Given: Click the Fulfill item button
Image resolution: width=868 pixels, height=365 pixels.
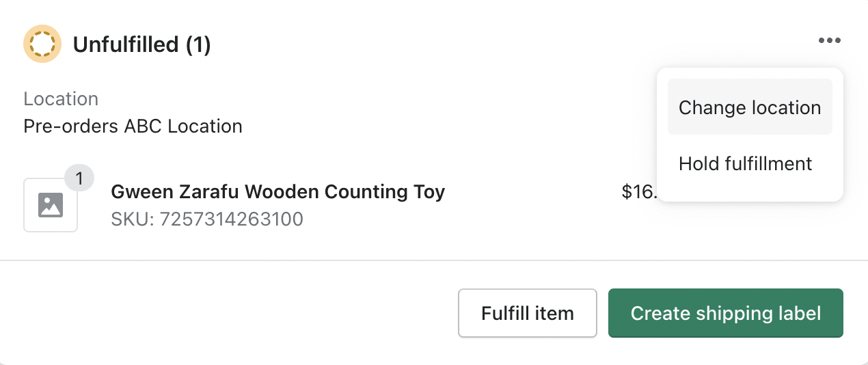Looking at the screenshot, I should point(528,313).
